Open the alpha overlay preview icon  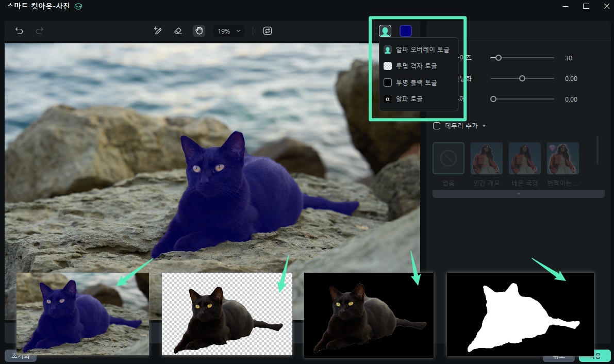[385, 31]
